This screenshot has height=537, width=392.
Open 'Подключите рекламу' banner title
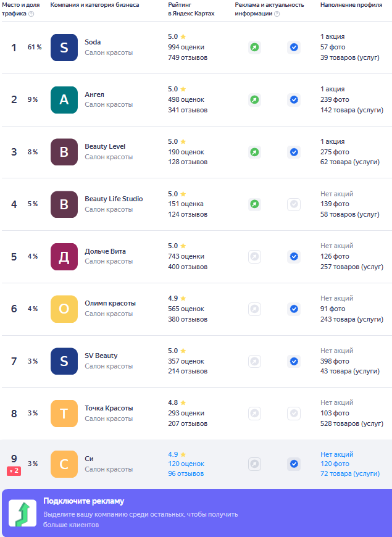83,501
